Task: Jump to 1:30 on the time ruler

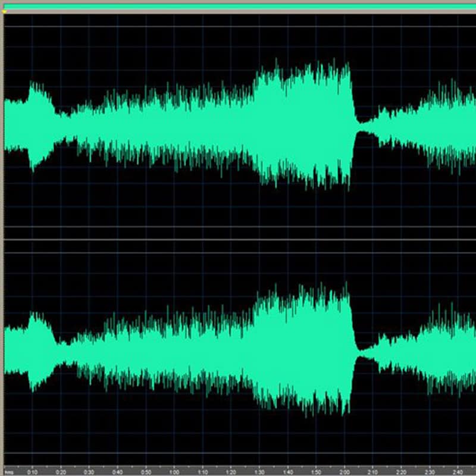Action: (259, 472)
